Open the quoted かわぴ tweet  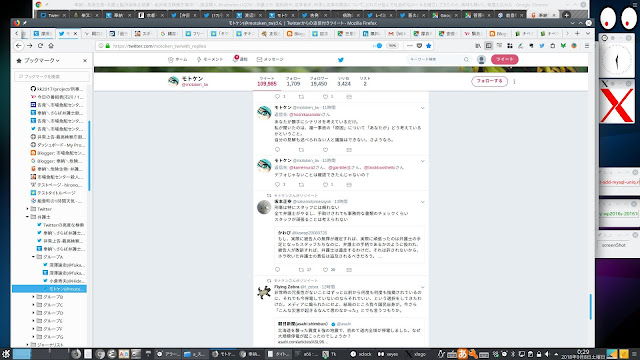point(349,244)
